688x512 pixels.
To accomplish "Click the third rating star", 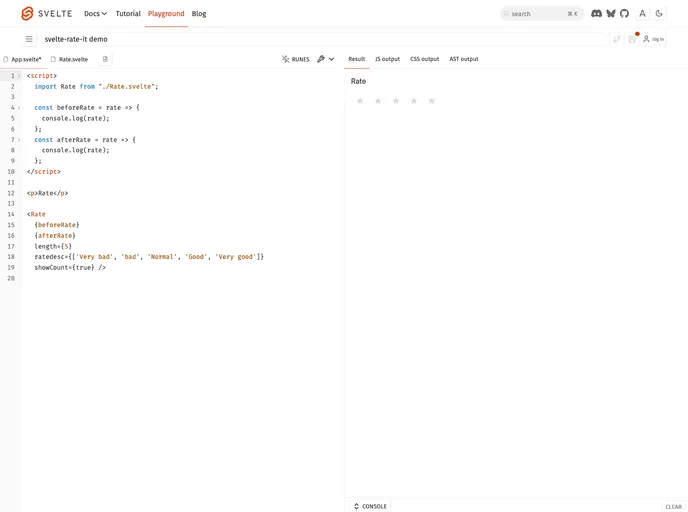I will pos(396,101).
